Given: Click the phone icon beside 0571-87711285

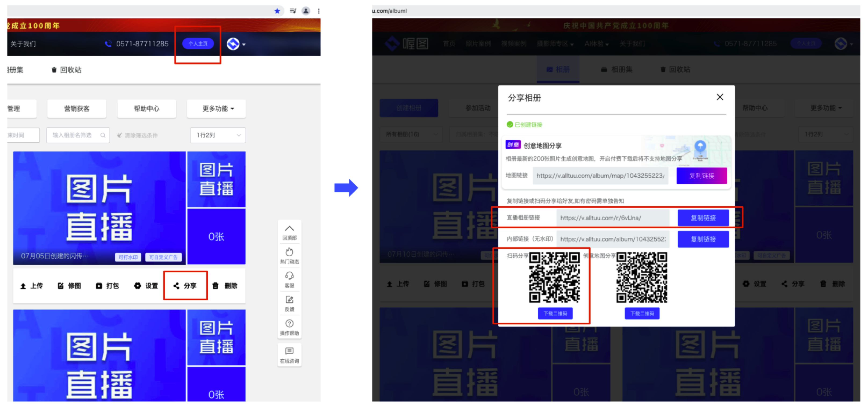Looking at the screenshot, I should pyautogui.click(x=108, y=44).
